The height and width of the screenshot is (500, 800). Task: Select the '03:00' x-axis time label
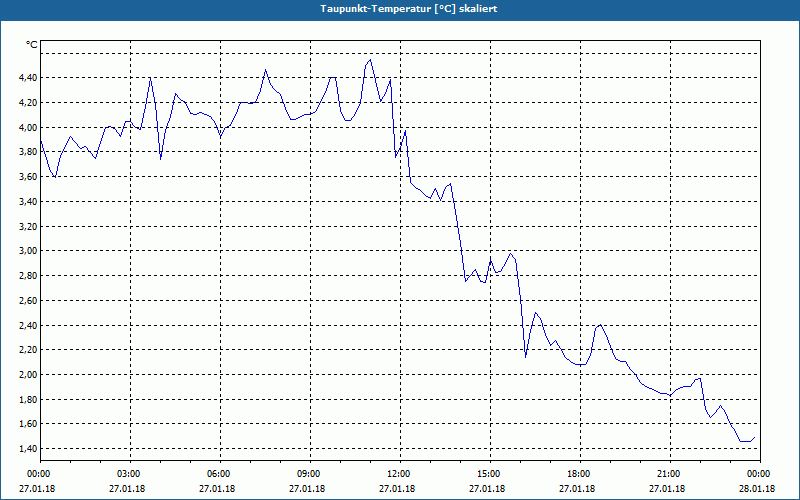coord(130,474)
